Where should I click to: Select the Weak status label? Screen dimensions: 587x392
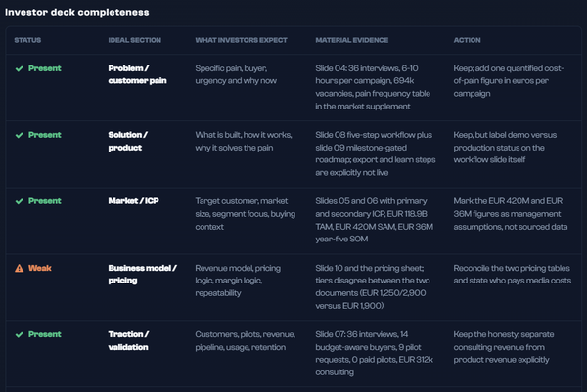click(40, 268)
